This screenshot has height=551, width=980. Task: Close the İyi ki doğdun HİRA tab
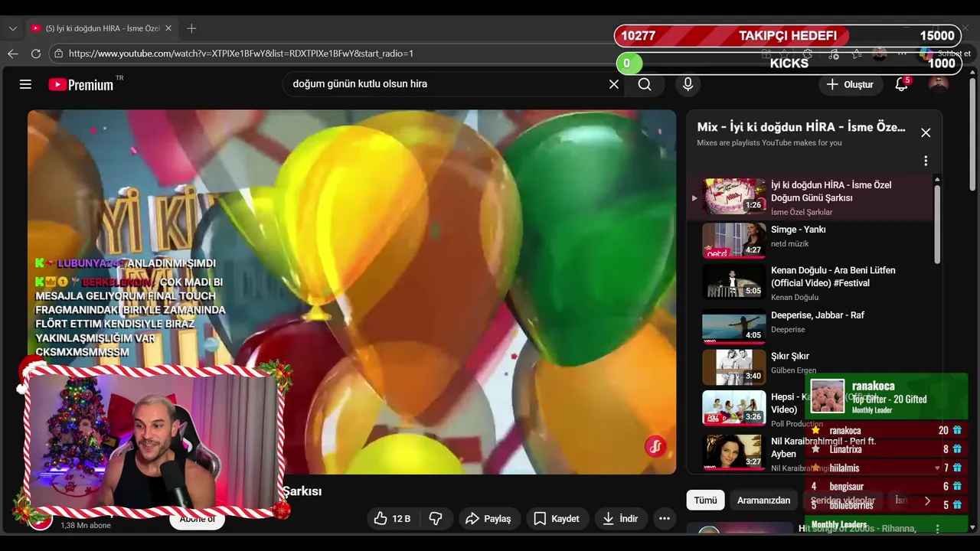coord(168,28)
